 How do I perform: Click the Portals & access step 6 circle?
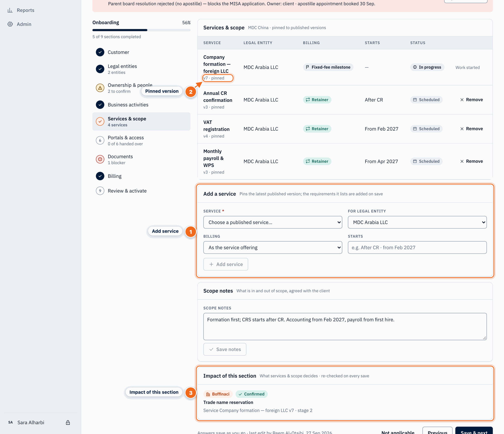point(100,140)
